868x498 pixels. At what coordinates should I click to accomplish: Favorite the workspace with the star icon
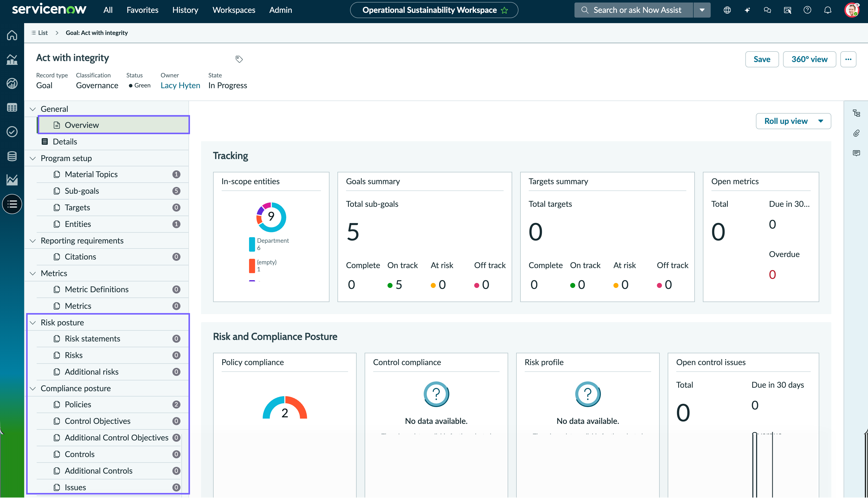504,10
